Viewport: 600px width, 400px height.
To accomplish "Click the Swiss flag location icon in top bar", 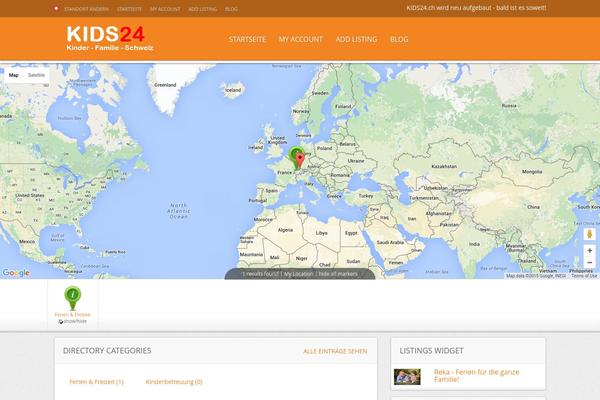I will [56, 8].
